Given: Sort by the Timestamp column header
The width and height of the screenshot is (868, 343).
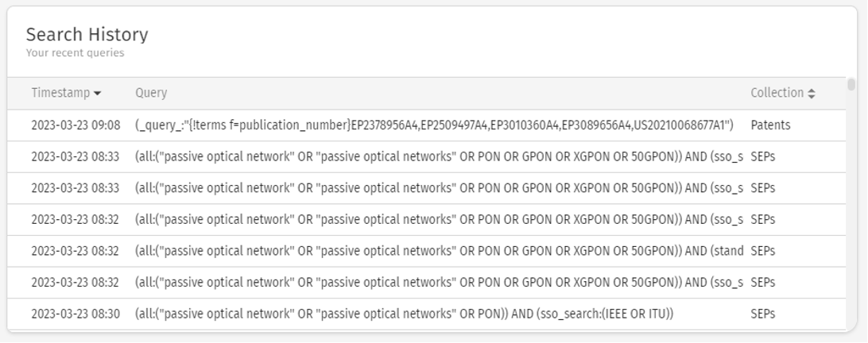Looking at the screenshot, I should (60, 93).
